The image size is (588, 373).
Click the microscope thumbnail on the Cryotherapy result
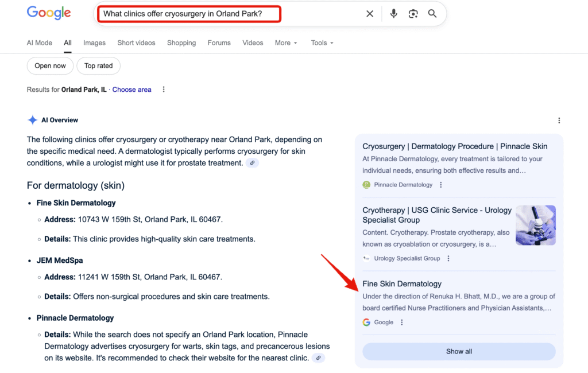coord(535,225)
